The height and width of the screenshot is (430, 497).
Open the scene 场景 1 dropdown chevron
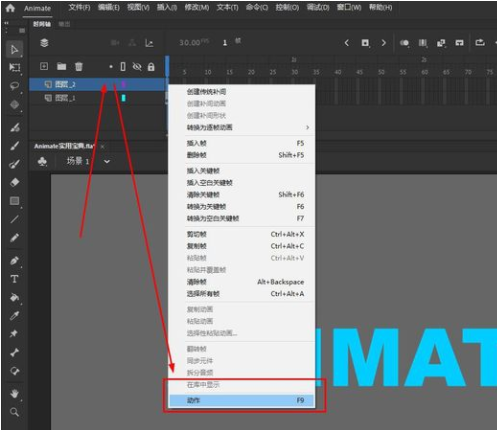(x=107, y=162)
